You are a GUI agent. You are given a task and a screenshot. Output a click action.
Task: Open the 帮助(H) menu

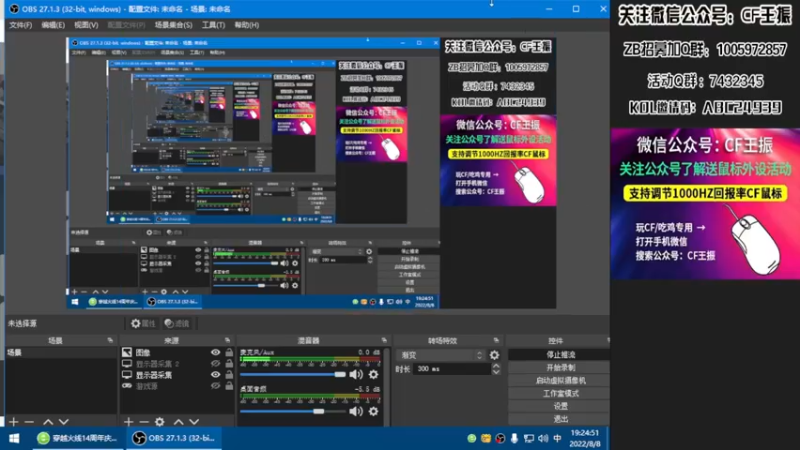tap(246, 25)
